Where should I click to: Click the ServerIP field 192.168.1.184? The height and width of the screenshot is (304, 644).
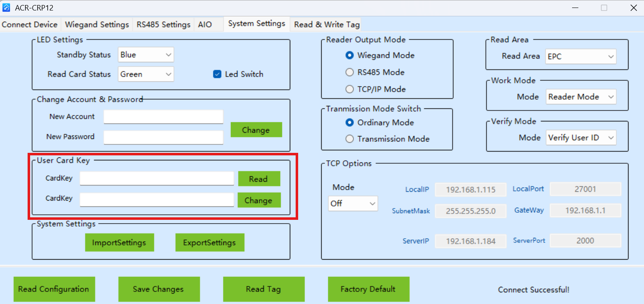click(x=470, y=241)
